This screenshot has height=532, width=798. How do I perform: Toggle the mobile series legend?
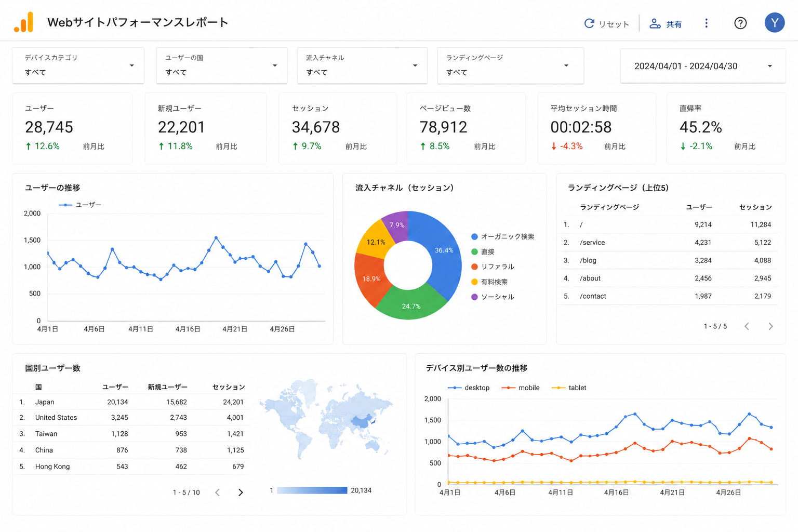tap(521, 388)
